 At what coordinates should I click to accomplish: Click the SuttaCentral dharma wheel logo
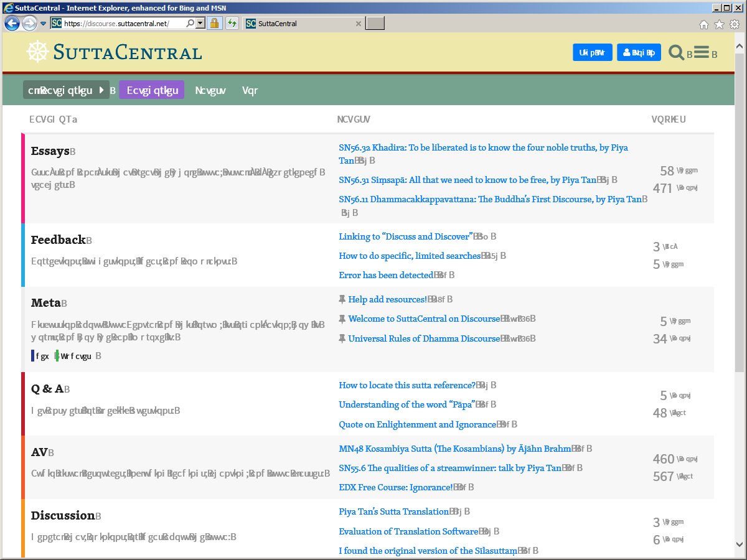37,52
